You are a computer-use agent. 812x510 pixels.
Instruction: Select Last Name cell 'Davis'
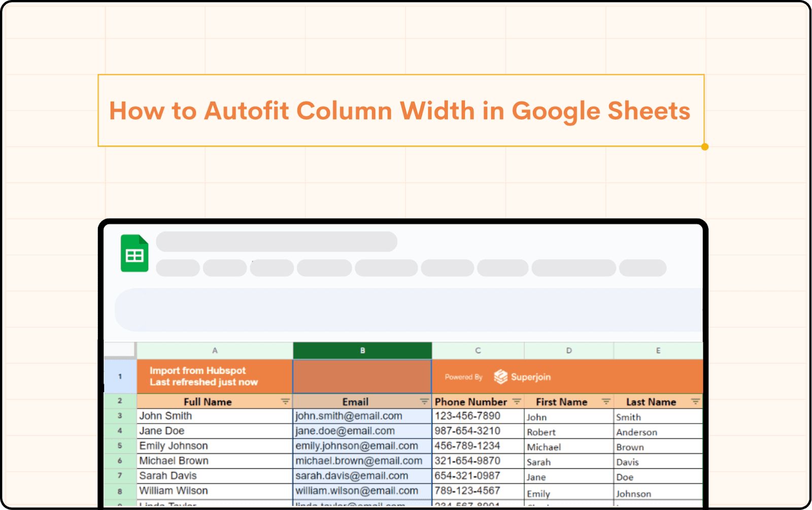[658, 461]
